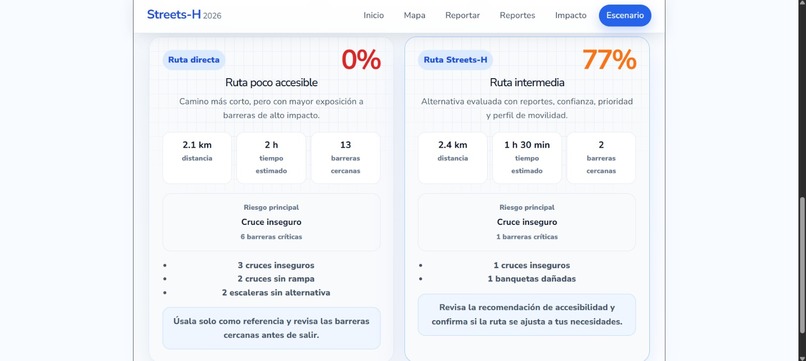The image size is (806, 361).
Task: Click the Alternativa evaluada description
Action: 527,109
